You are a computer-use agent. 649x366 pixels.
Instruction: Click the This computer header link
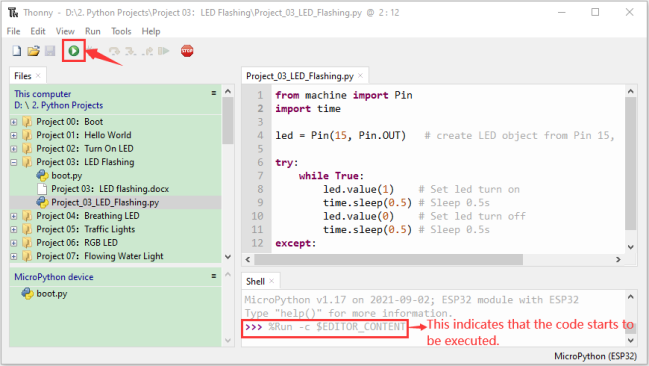(42, 94)
